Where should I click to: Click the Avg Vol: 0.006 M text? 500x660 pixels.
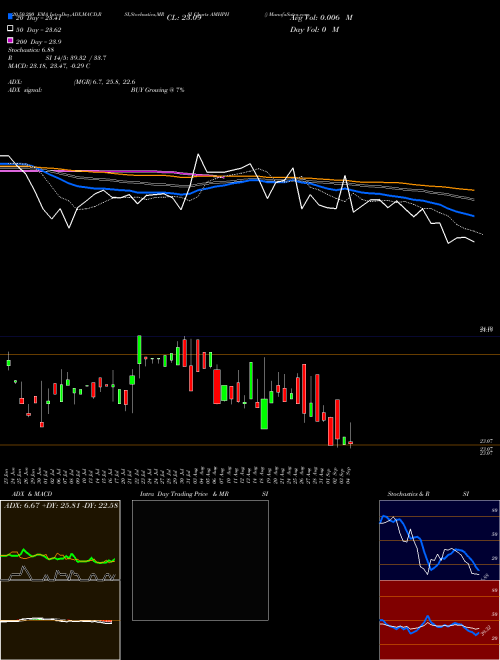(x=321, y=18)
